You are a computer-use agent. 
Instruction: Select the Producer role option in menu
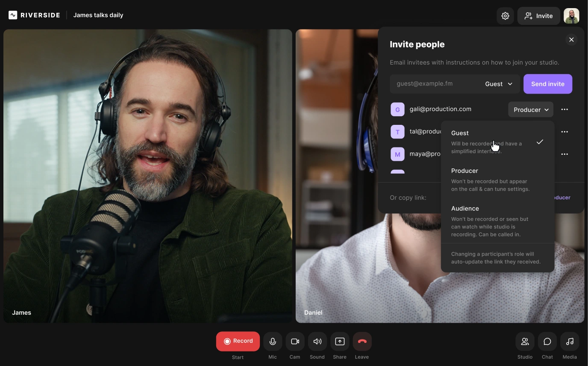click(497, 179)
